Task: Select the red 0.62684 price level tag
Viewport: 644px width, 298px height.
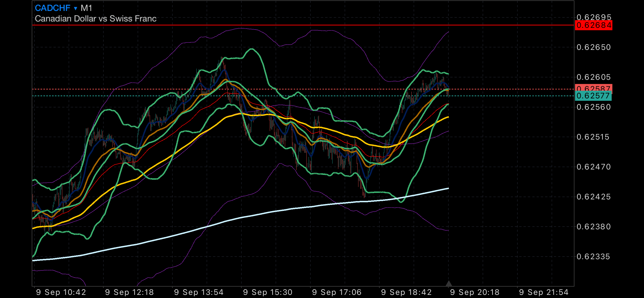Action: pyautogui.click(x=593, y=25)
